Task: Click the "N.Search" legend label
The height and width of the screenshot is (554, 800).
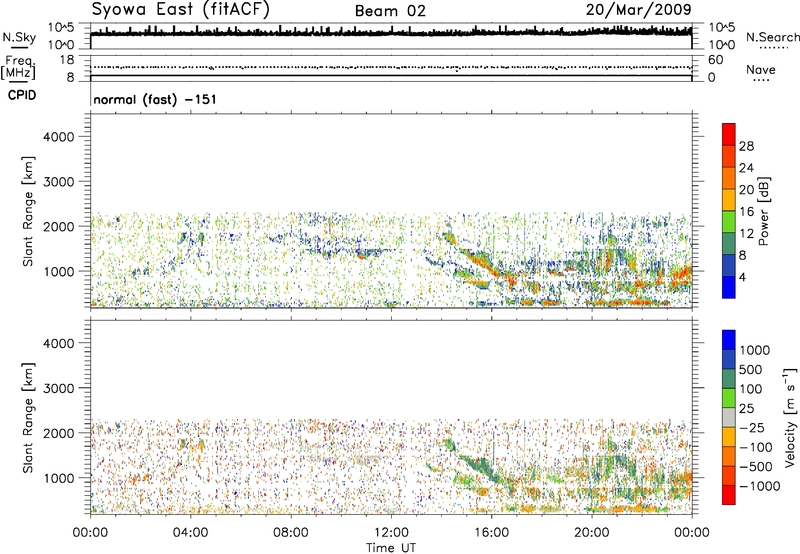Action: [x=772, y=37]
